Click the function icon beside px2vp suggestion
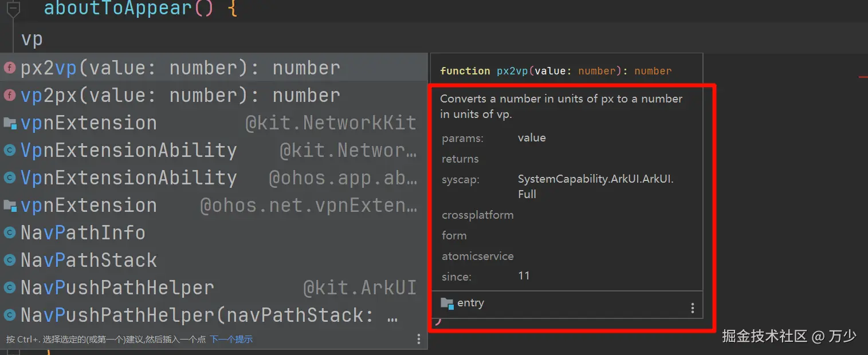 (10, 68)
